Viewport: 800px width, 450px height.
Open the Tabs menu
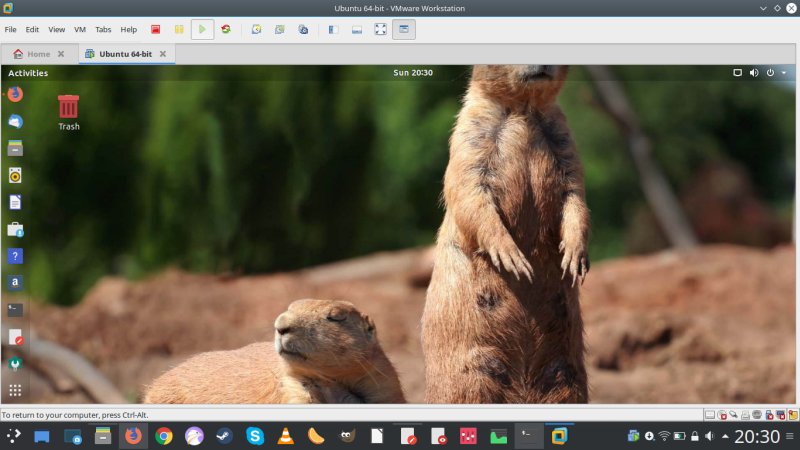[103, 30]
